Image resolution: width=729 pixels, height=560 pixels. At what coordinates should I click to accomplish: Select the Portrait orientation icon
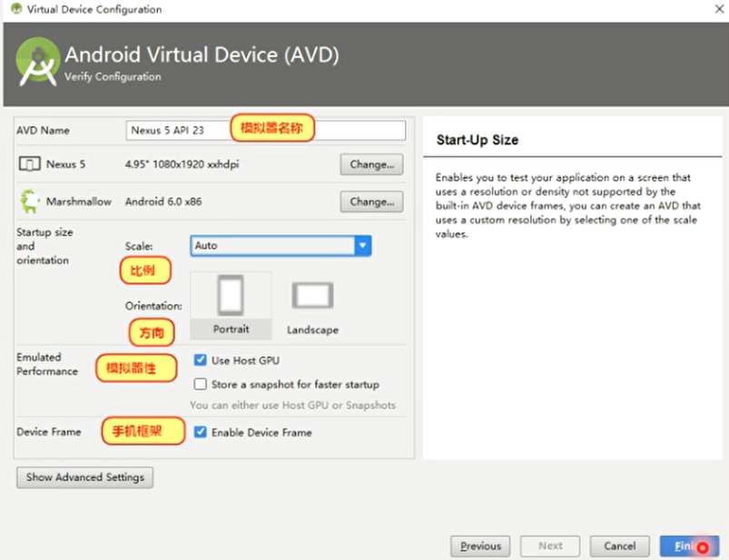[231, 295]
